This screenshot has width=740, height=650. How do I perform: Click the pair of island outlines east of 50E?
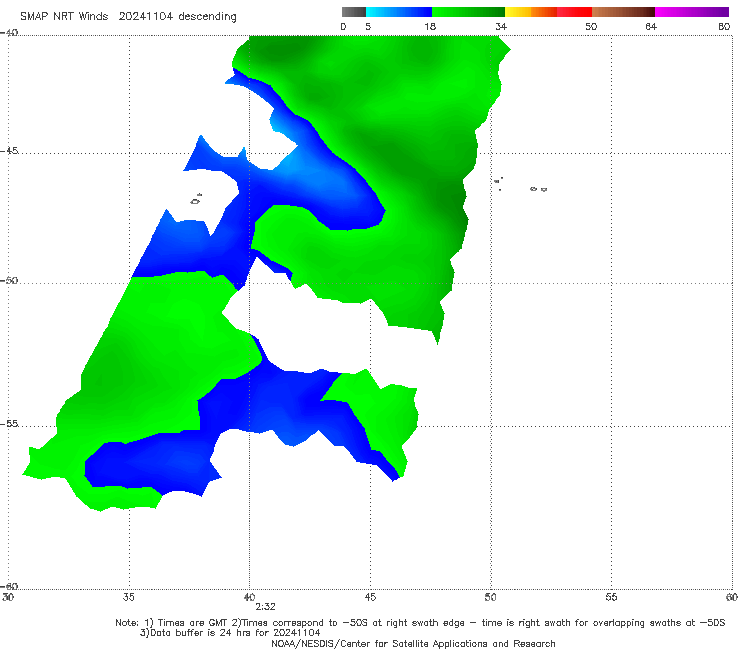(538, 189)
